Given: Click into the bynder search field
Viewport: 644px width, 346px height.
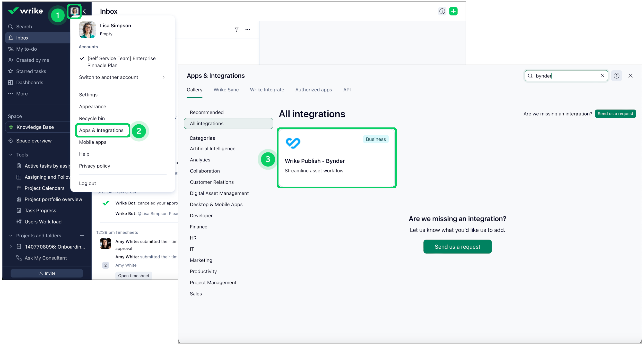Looking at the screenshot, I should tap(566, 76).
